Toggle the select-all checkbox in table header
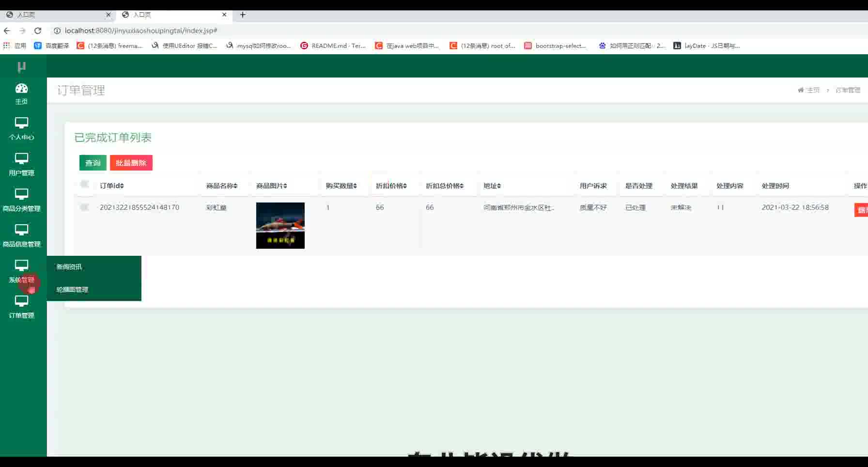The height and width of the screenshot is (467, 868). [84, 184]
